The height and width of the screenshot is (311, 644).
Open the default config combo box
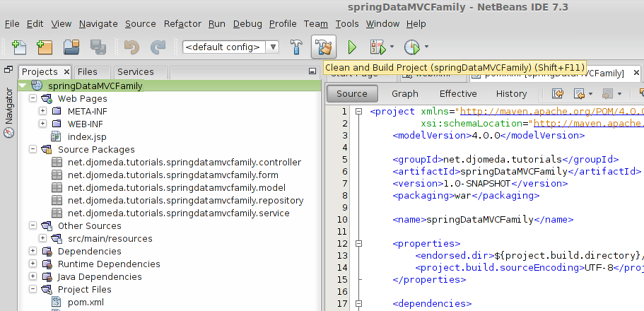point(231,47)
